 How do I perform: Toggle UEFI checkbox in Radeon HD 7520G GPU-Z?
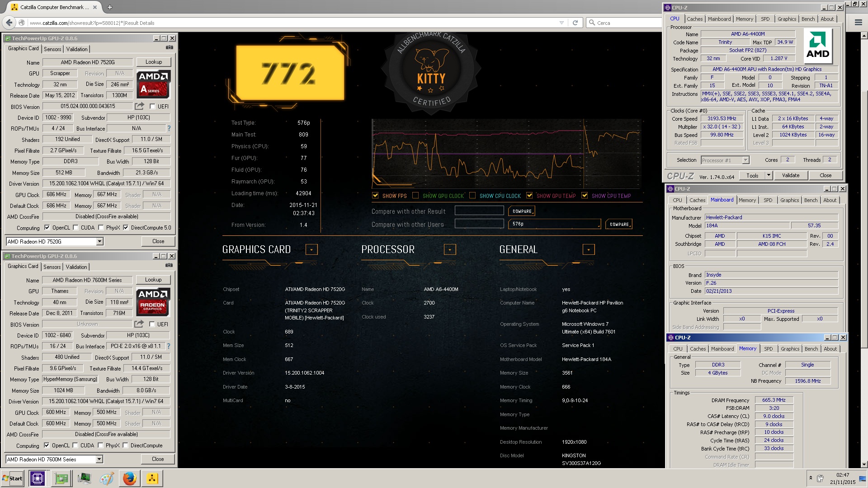(x=152, y=107)
